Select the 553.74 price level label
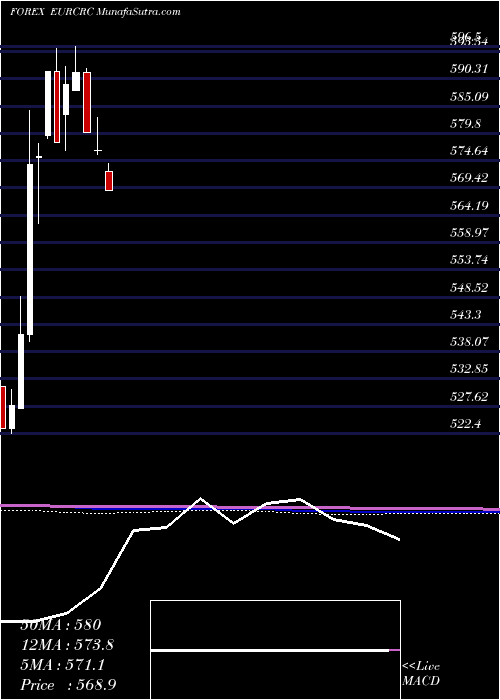The image size is (500, 700). pos(468,260)
